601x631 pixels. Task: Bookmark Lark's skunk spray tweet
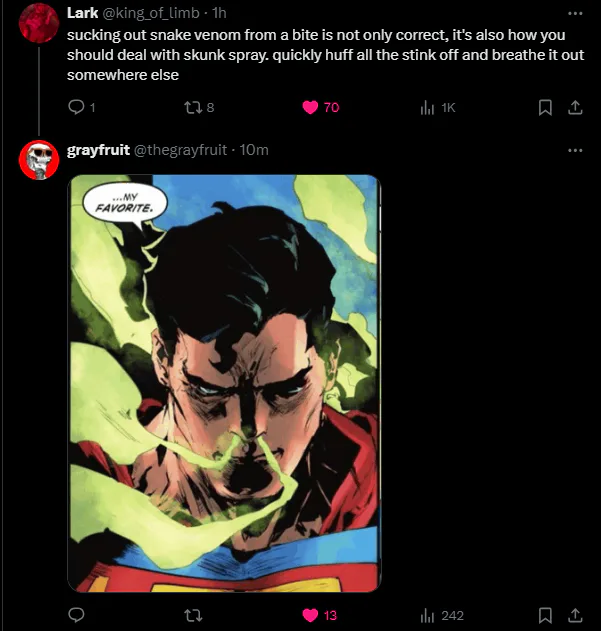pos(545,107)
